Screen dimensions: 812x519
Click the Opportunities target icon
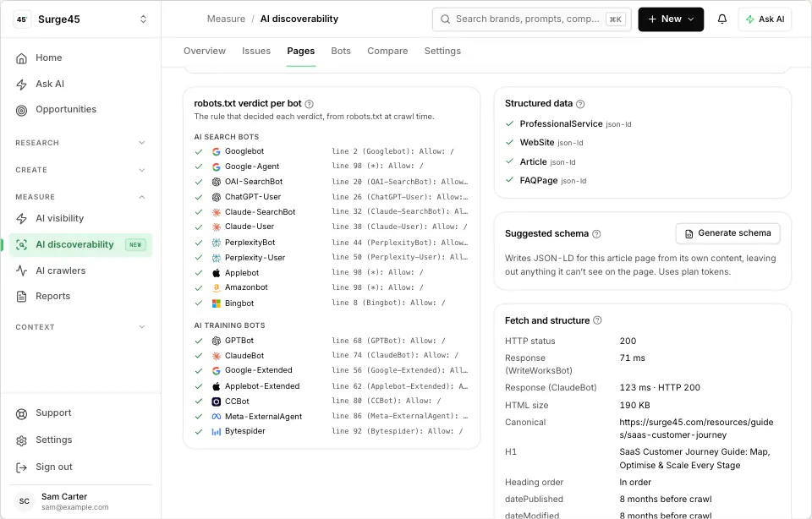[21, 110]
